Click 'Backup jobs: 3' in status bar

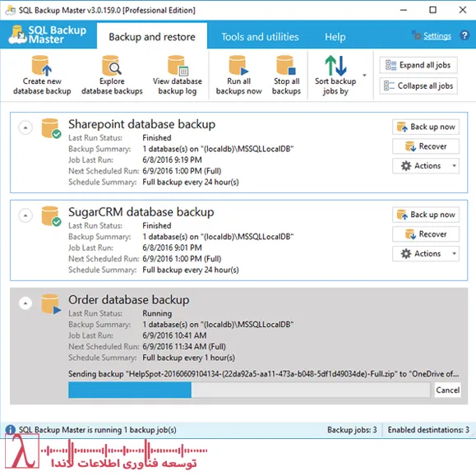pyautogui.click(x=352, y=430)
